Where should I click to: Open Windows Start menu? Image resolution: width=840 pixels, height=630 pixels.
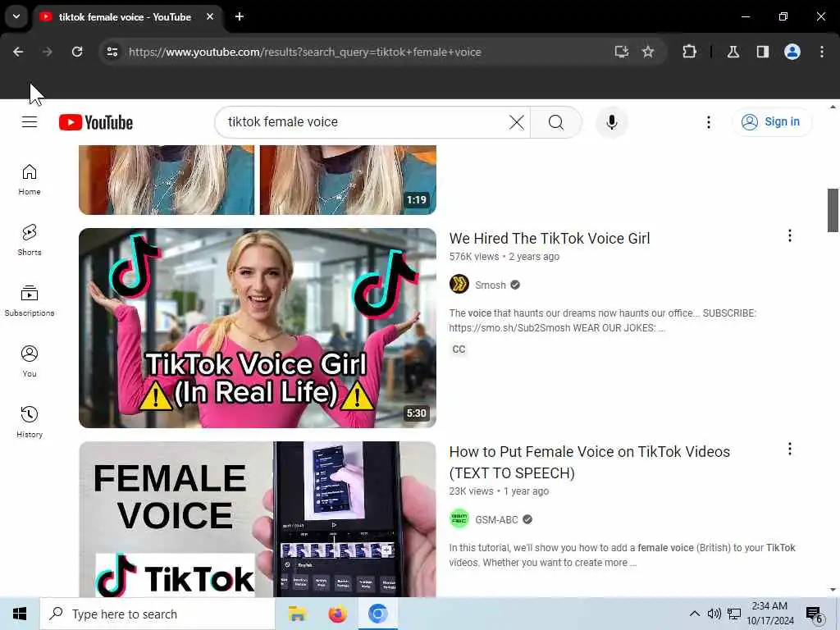[x=20, y=614]
